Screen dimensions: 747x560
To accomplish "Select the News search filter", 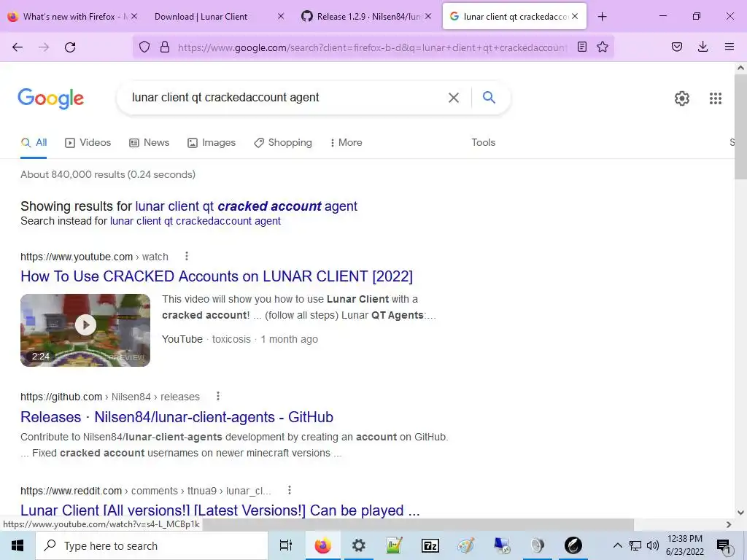I will [x=149, y=142].
